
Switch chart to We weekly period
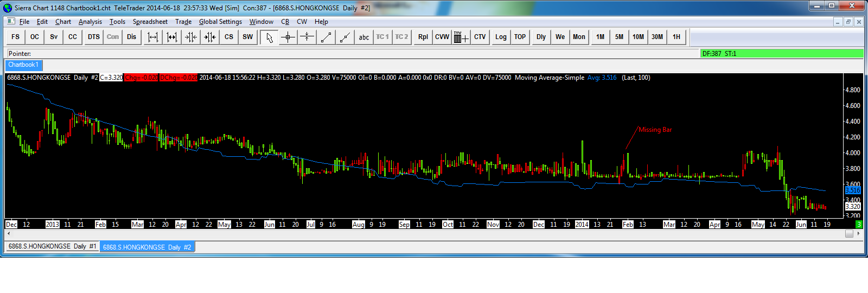coord(560,37)
